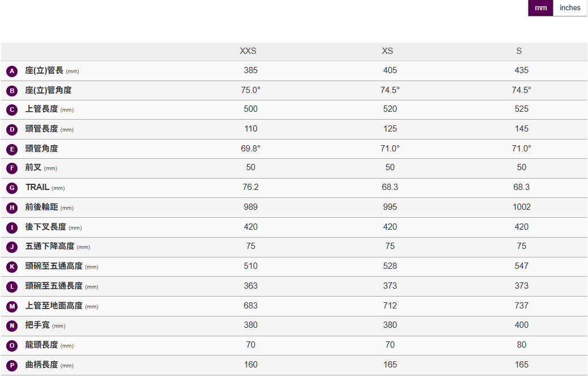Viewport: 588px width, 376px height.
Task: Click the E head angle badge
Action: 12,150
